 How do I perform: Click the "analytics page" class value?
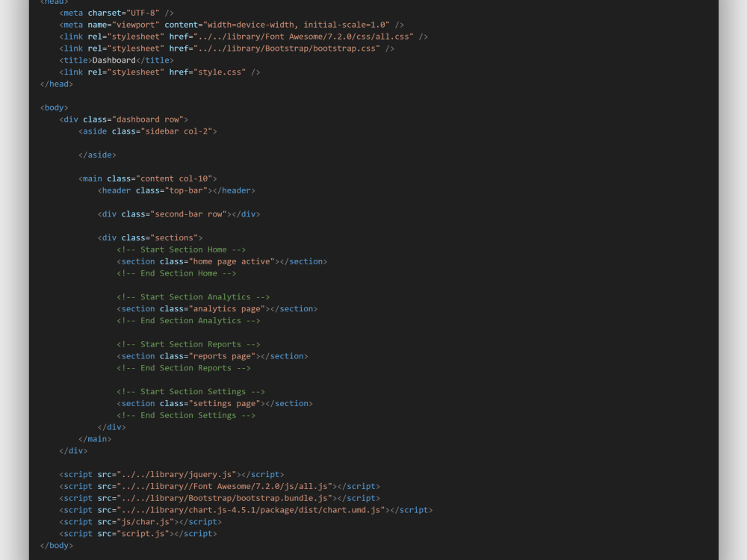pos(227,309)
